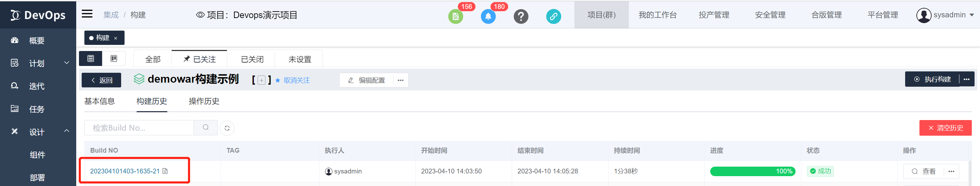Image resolution: width=980 pixels, height=186 pixels.
Task: Select the 已关注 filter tab
Action: (199, 60)
